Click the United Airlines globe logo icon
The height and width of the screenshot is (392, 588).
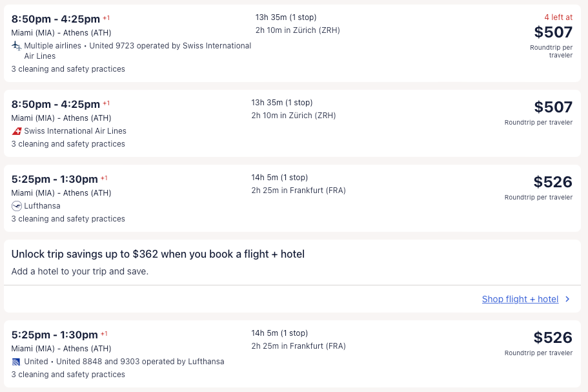(x=17, y=362)
